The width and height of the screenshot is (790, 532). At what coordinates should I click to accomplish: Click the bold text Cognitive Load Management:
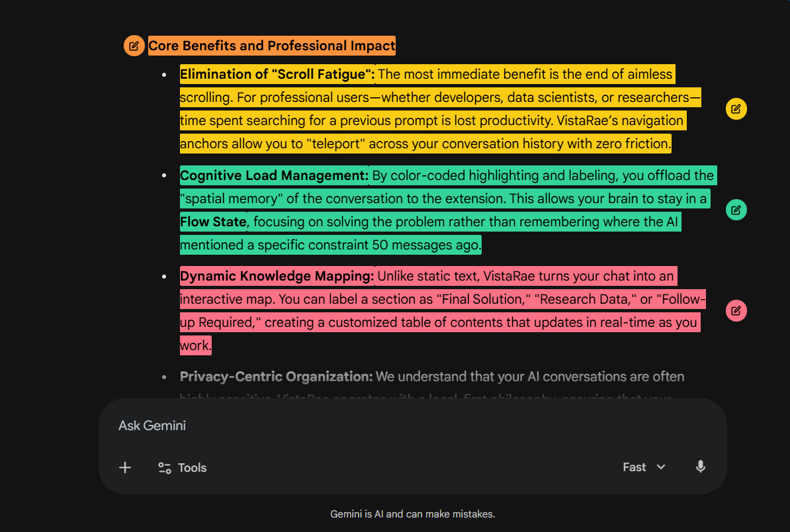click(274, 175)
